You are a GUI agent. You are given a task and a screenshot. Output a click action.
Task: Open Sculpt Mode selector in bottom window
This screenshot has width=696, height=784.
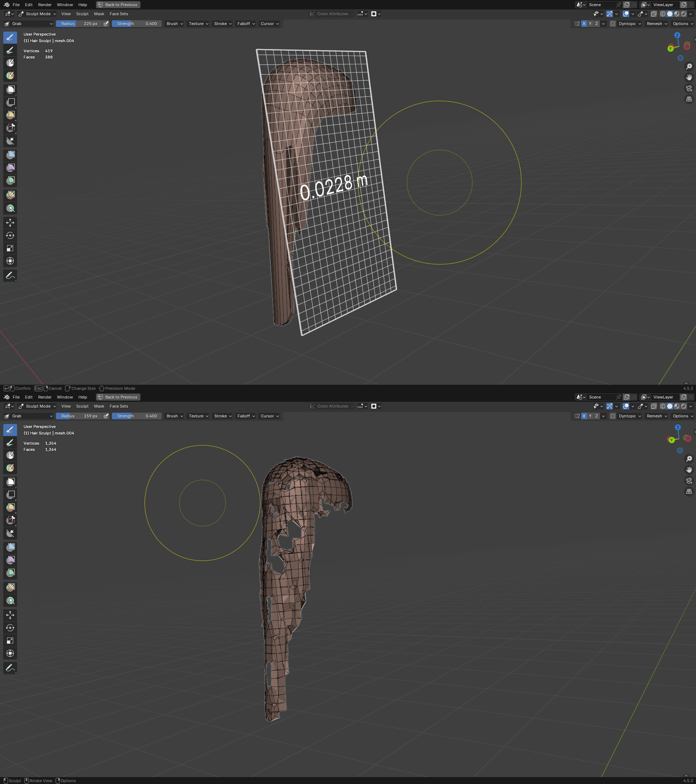pos(37,406)
